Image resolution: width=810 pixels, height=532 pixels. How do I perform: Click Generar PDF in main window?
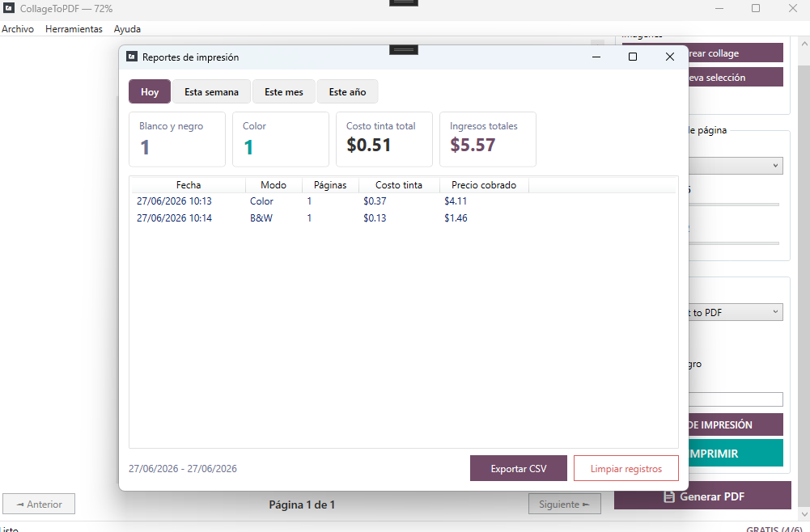tap(702, 496)
